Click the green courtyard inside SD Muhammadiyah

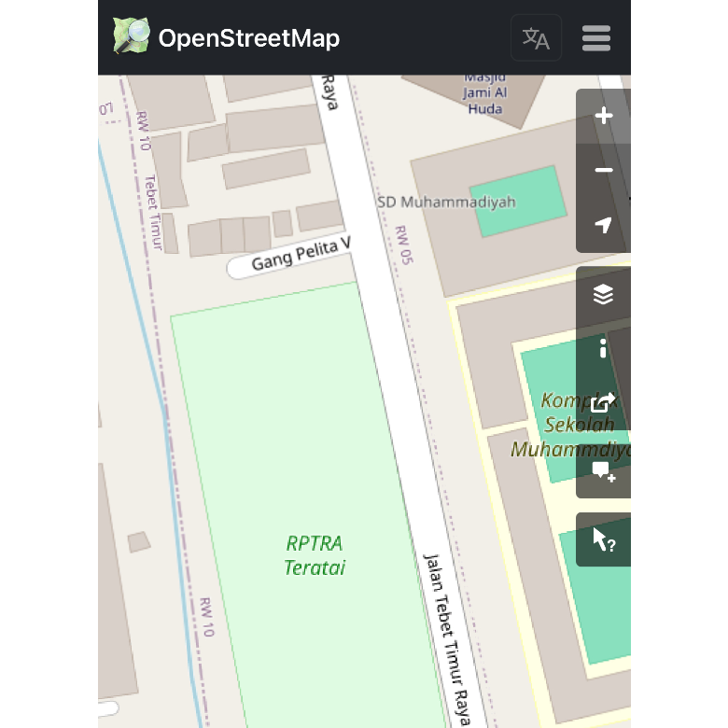click(519, 201)
